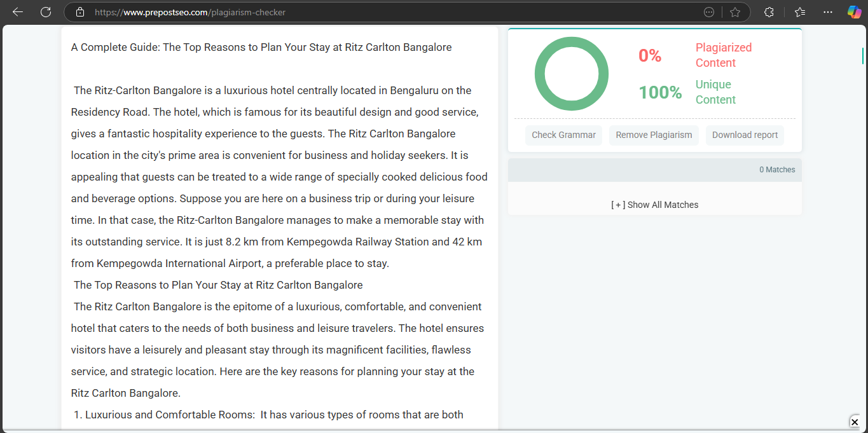Click the line 'time. In that case, the Ritz-Carlton'
This screenshot has width=868, height=433.
click(x=277, y=220)
